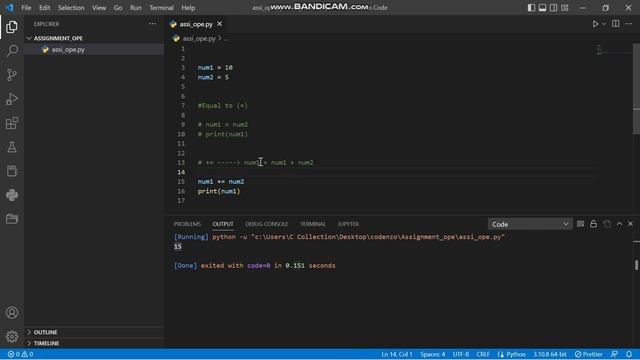Open the Go menu
640x360 pixels.
pyautogui.click(x=118, y=8)
